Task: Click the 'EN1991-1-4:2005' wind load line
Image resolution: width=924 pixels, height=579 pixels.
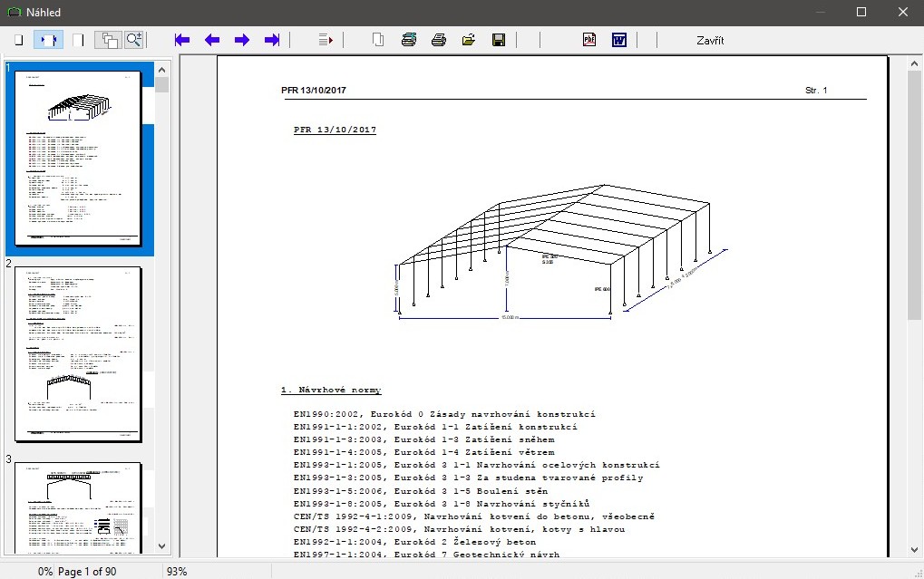Action: [423, 452]
